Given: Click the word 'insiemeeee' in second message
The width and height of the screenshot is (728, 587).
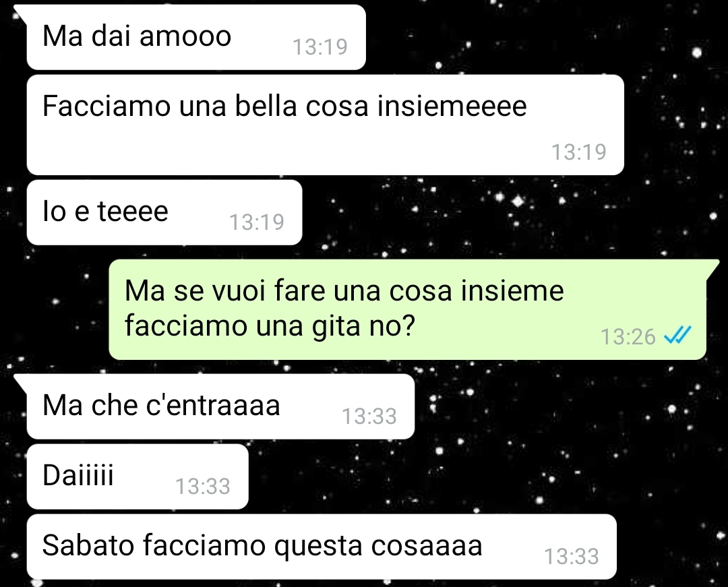Looking at the screenshot, I should click(452, 106).
